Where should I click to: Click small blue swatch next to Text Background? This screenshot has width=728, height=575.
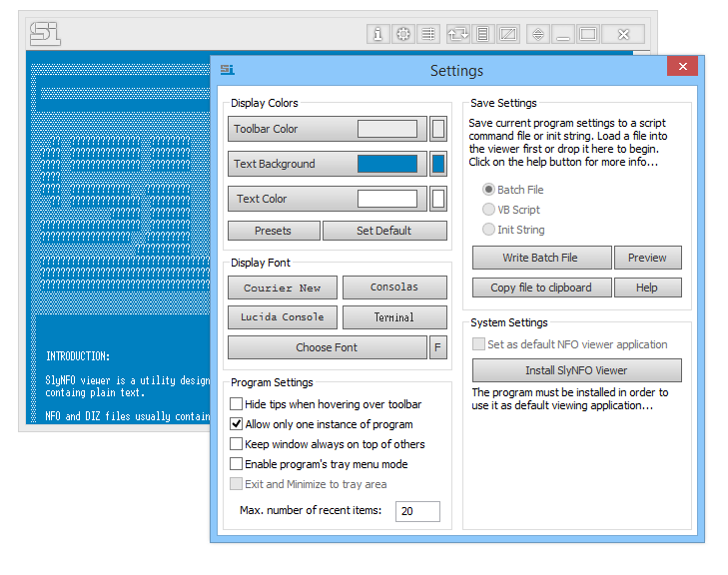tap(438, 164)
